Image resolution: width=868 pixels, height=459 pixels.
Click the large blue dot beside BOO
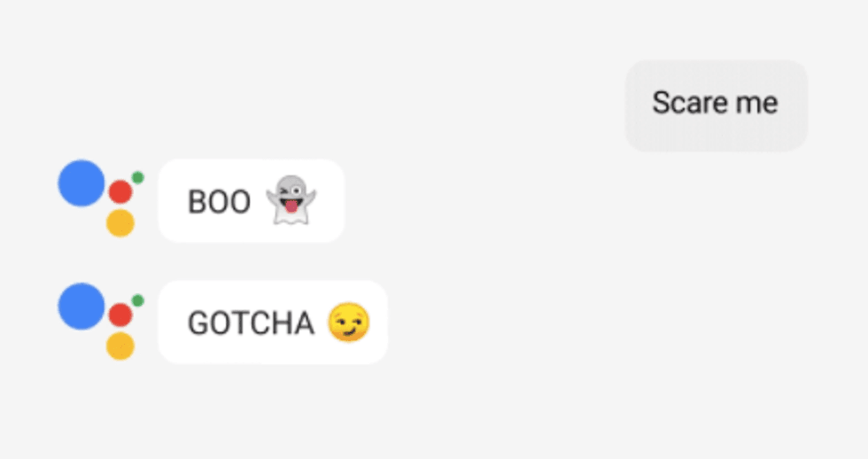click(81, 183)
